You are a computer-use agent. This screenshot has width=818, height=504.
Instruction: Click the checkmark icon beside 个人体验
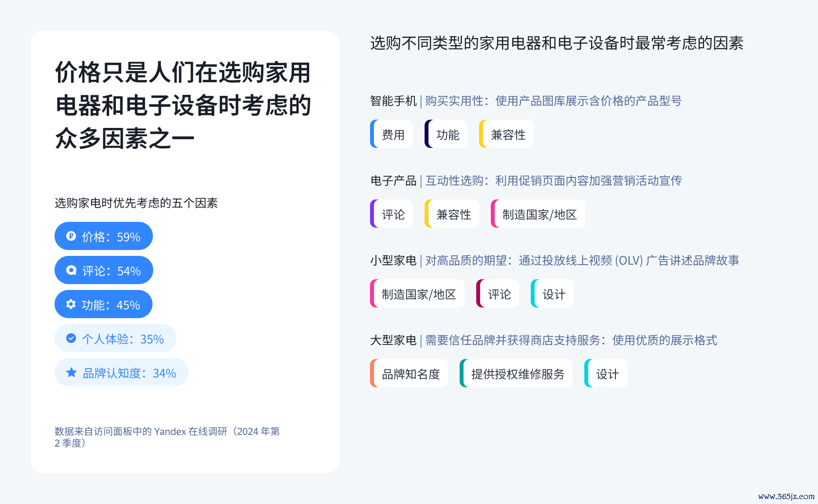(71, 338)
